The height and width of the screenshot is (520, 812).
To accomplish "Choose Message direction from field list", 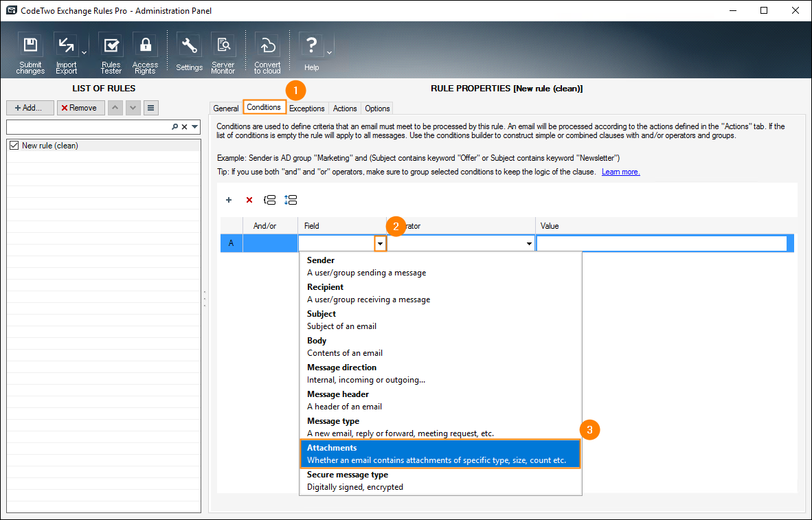I will click(x=441, y=374).
